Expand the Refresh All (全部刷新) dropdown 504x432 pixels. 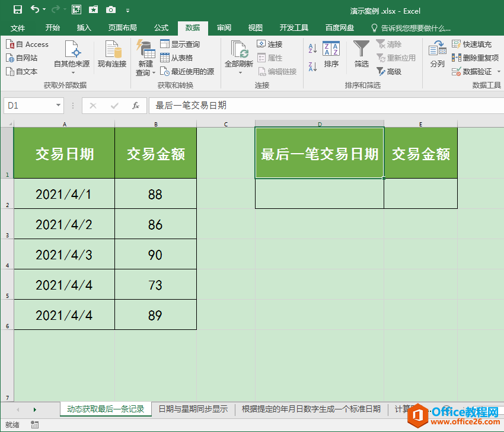pos(240,72)
